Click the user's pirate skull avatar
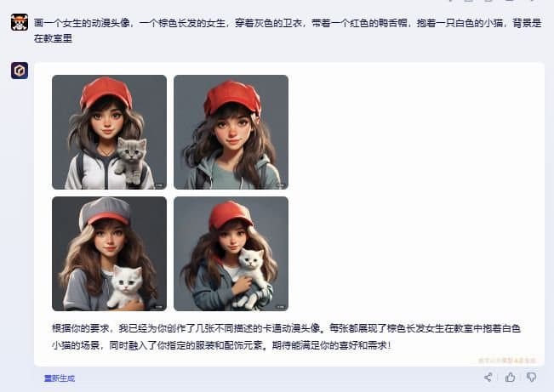This screenshot has width=554, height=392. coord(20,22)
